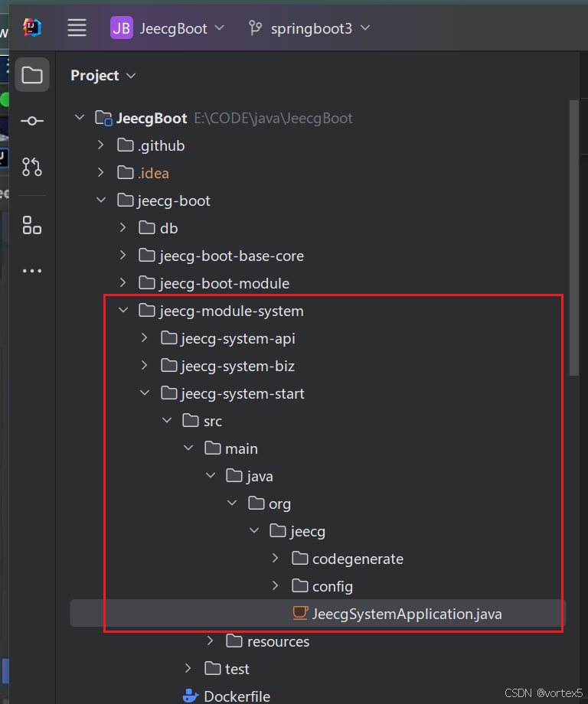Click the purple JB project badge

coord(121,28)
